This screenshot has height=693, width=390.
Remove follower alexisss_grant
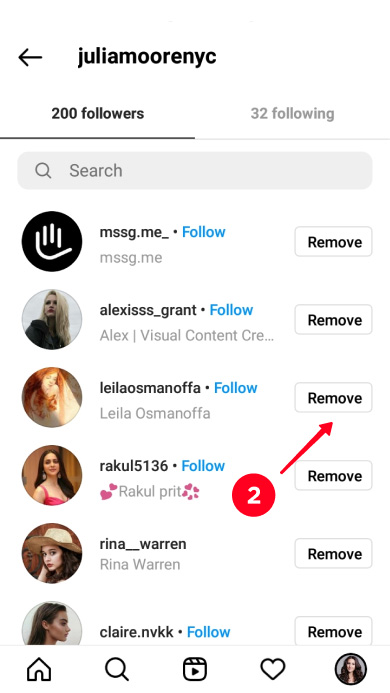coord(333,320)
